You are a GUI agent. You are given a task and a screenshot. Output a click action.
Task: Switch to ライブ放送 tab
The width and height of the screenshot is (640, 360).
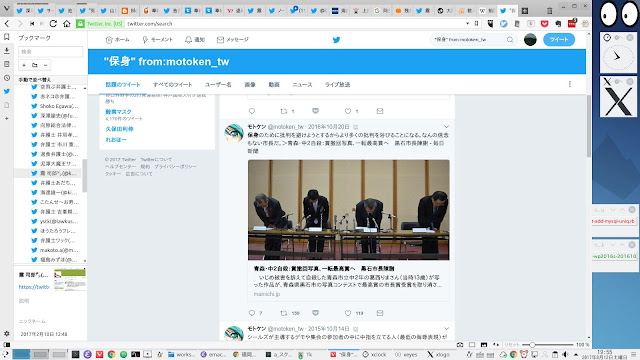[338, 84]
